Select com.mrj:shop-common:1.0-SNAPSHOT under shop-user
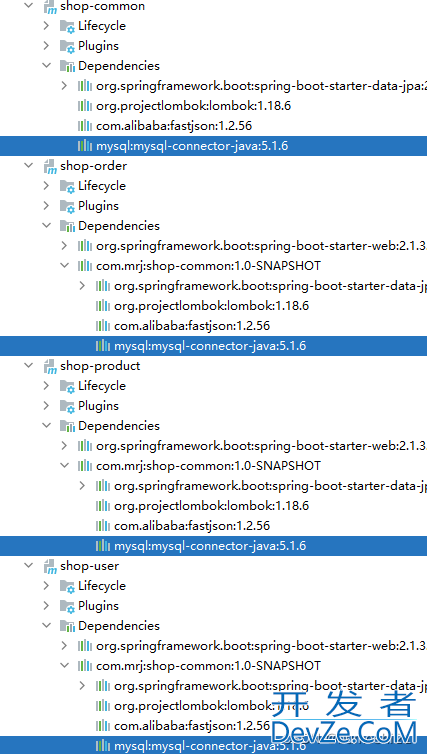Viewport: 427px width, 754px height. (x=208, y=666)
